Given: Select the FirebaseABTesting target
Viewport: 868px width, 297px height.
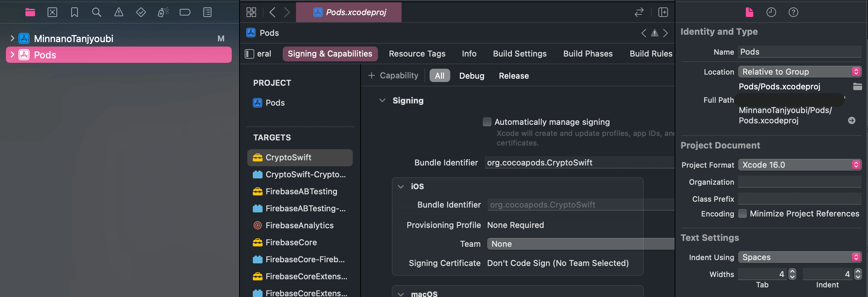Looking at the screenshot, I should [x=300, y=191].
